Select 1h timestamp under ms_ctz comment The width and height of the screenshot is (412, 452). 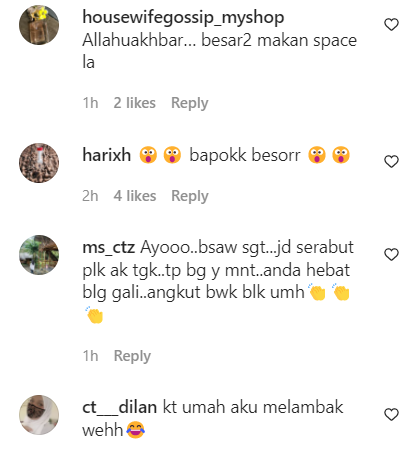point(90,356)
